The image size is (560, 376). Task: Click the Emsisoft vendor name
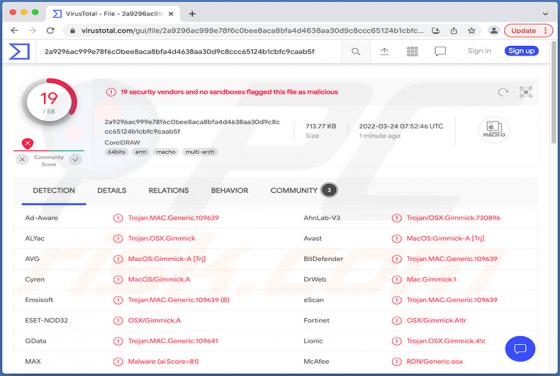tap(39, 300)
